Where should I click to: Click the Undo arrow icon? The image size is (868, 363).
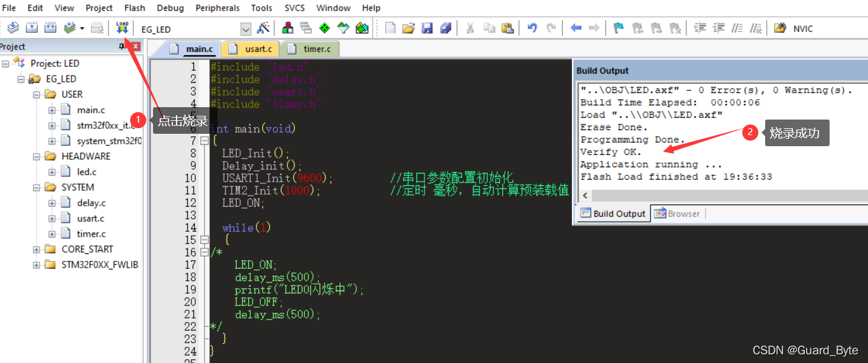[x=532, y=28]
